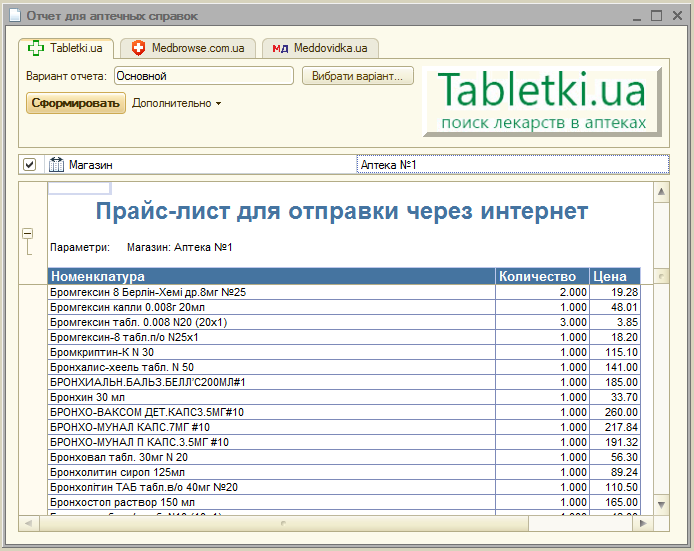This screenshot has height=551, width=694.
Task: Click the horizontal scrollbar right arrow
Action: (644, 524)
